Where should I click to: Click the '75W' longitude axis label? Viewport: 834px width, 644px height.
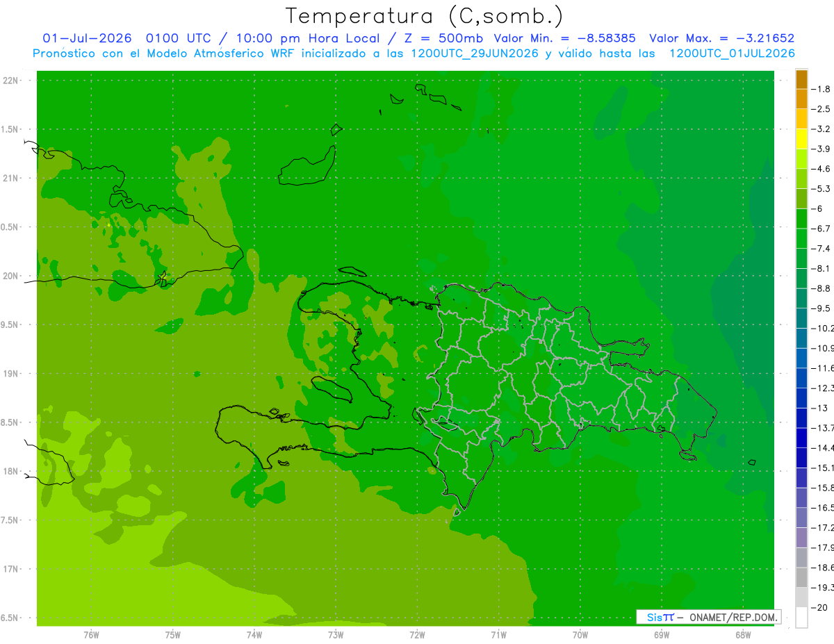pyautogui.click(x=173, y=635)
